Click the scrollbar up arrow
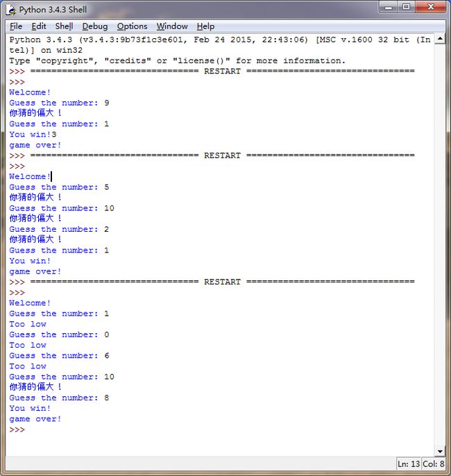 click(440, 39)
